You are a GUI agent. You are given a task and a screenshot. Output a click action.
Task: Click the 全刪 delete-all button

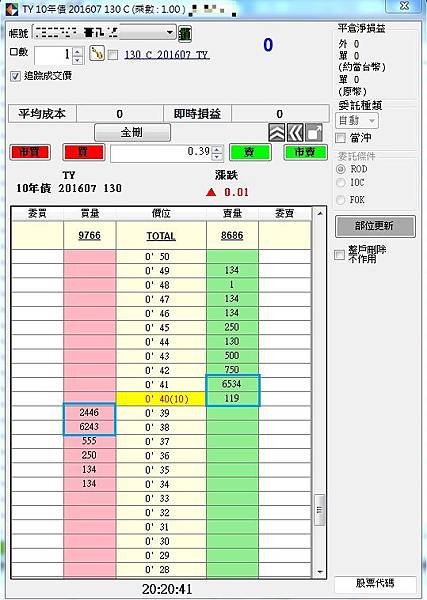point(132,132)
